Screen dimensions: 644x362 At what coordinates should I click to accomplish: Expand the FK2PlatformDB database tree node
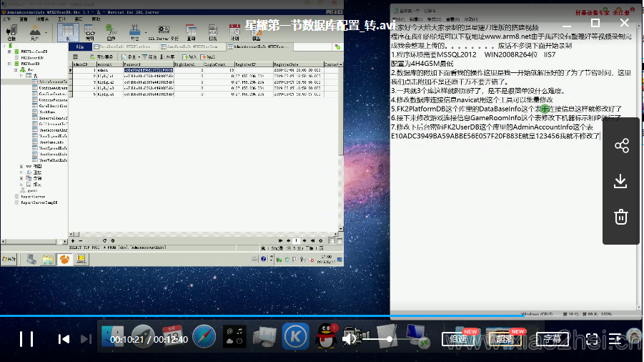pos(9,52)
